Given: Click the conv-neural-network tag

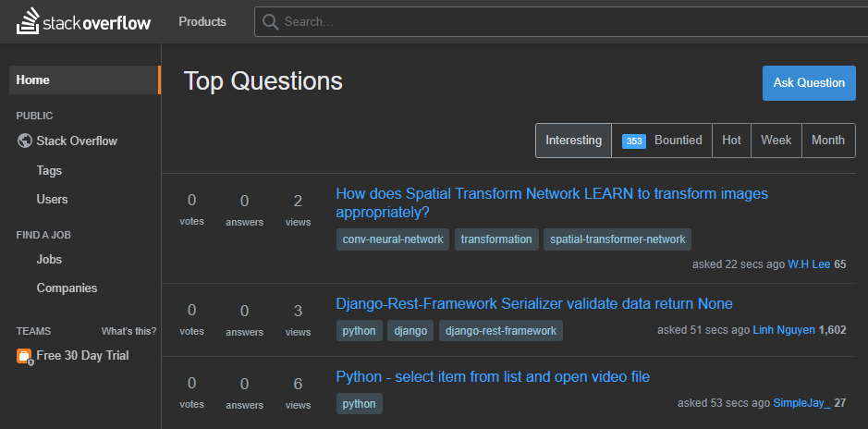Looking at the screenshot, I should pyautogui.click(x=394, y=239).
